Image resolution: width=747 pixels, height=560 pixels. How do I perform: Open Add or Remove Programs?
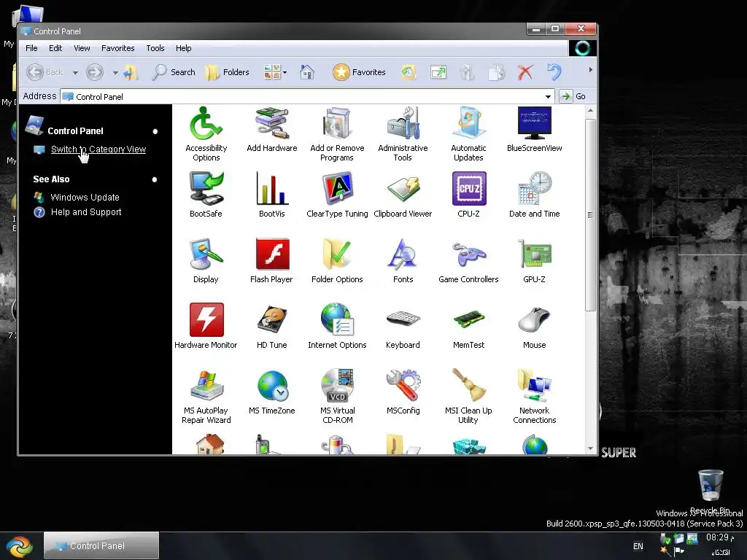coord(337,134)
